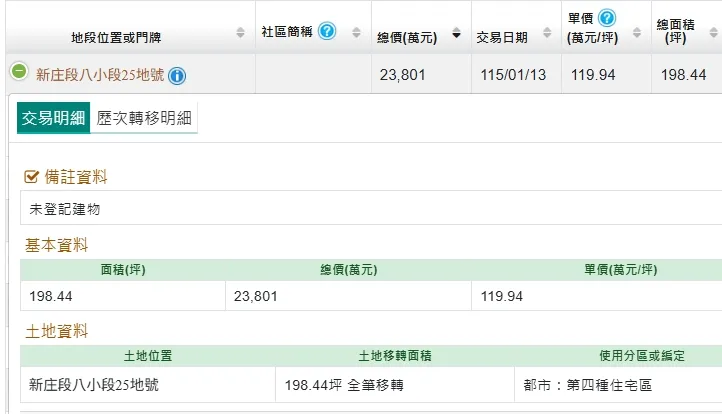Viewport: 722px width, 414px height.
Task: Sort by 總價(萬元) using the dark arrow
Action: pyautogui.click(x=456, y=33)
